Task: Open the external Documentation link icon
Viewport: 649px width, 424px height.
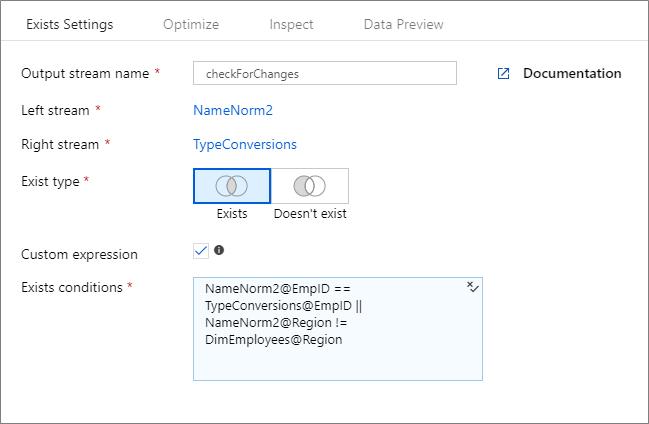Action: [x=504, y=73]
